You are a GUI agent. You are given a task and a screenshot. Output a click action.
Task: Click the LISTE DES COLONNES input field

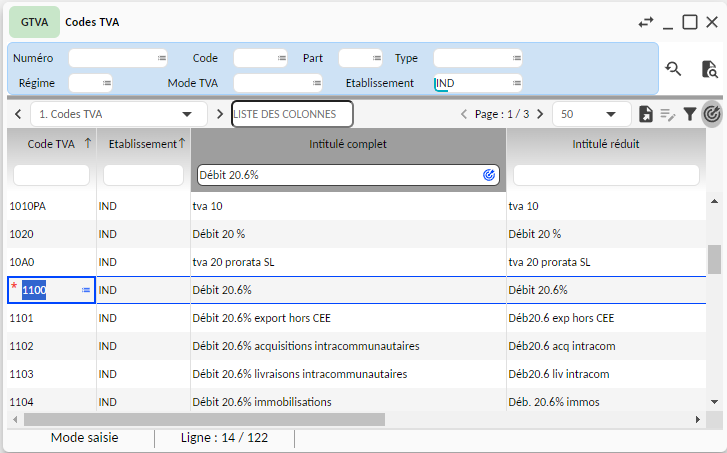point(292,114)
